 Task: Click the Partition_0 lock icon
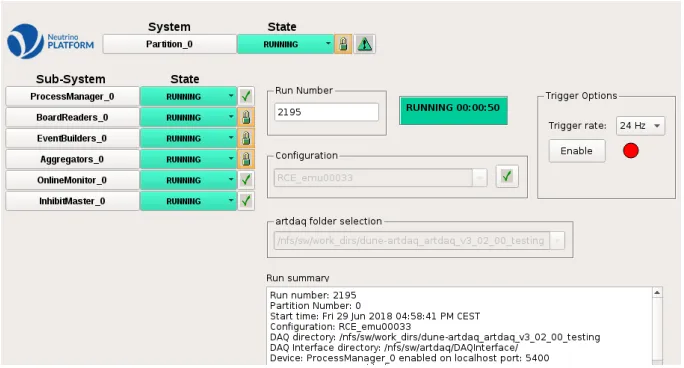[343, 44]
